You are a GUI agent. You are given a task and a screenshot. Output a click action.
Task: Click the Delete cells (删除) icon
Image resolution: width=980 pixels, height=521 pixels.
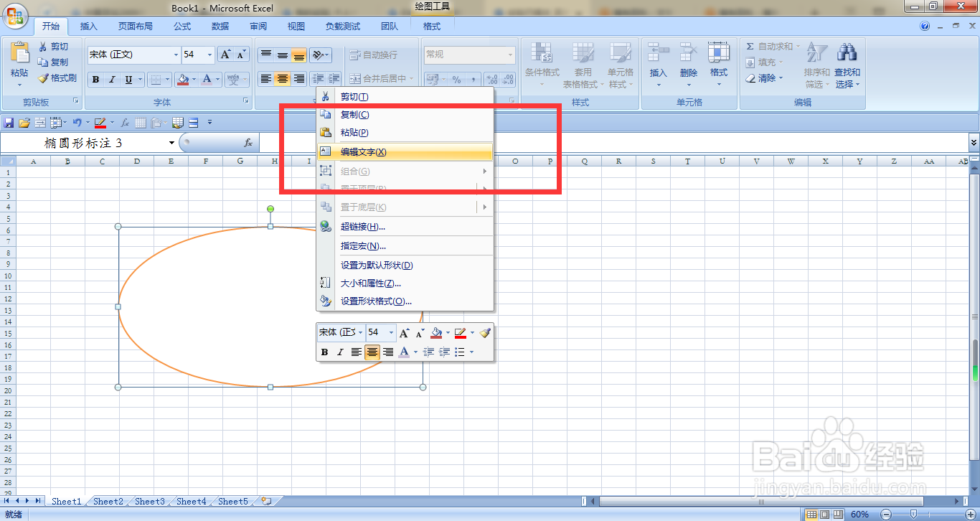(689, 53)
